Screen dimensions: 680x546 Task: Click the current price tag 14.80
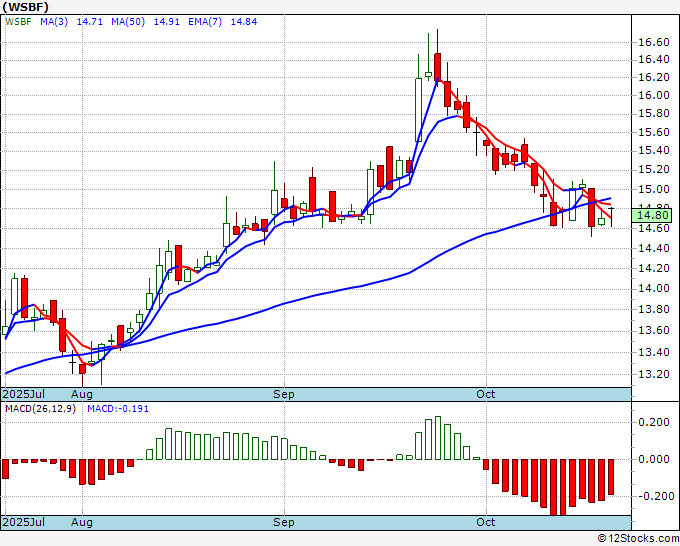(x=654, y=215)
